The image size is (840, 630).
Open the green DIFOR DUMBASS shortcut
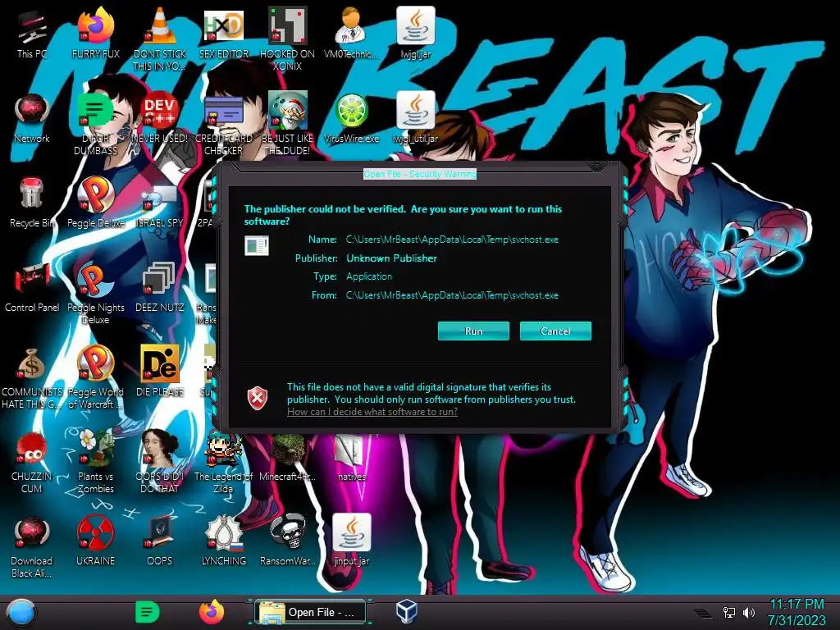95,125
